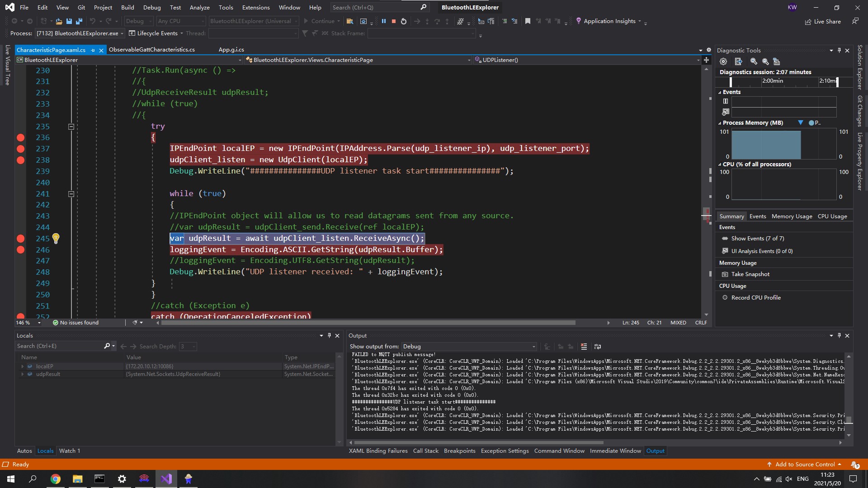
Task: Expand localEP variable in Locals
Action: point(22,366)
